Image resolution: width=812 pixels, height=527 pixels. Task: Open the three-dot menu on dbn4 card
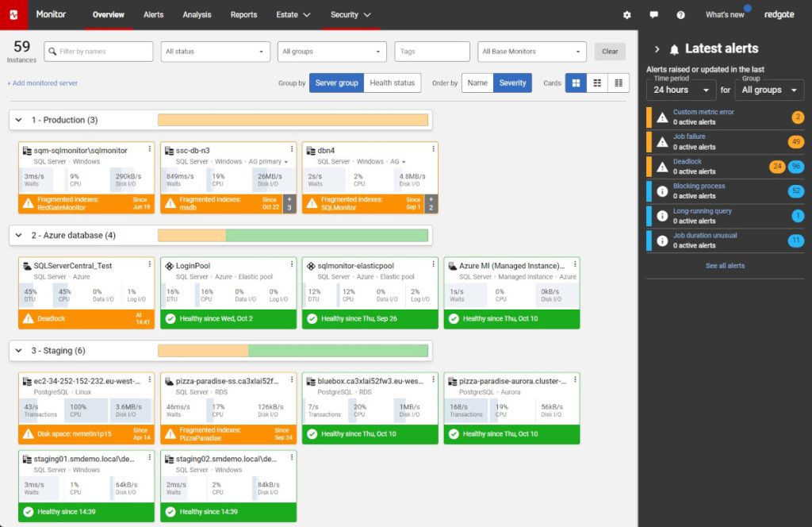(432, 149)
